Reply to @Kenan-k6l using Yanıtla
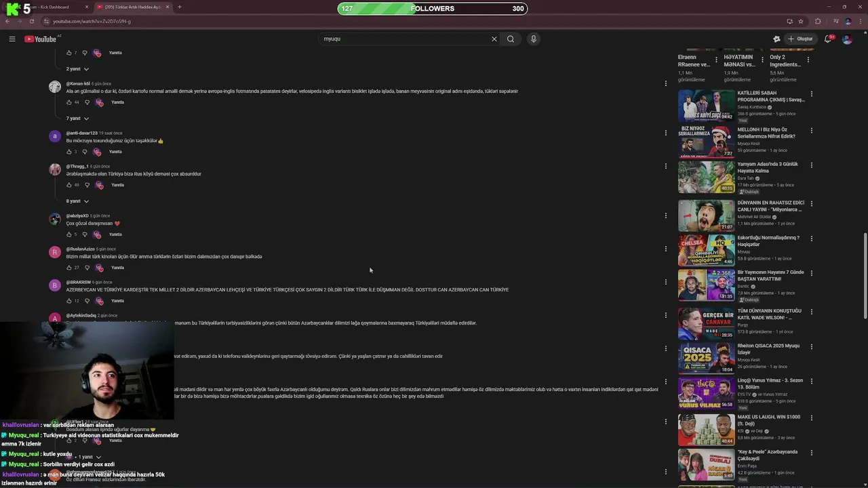 click(x=117, y=102)
